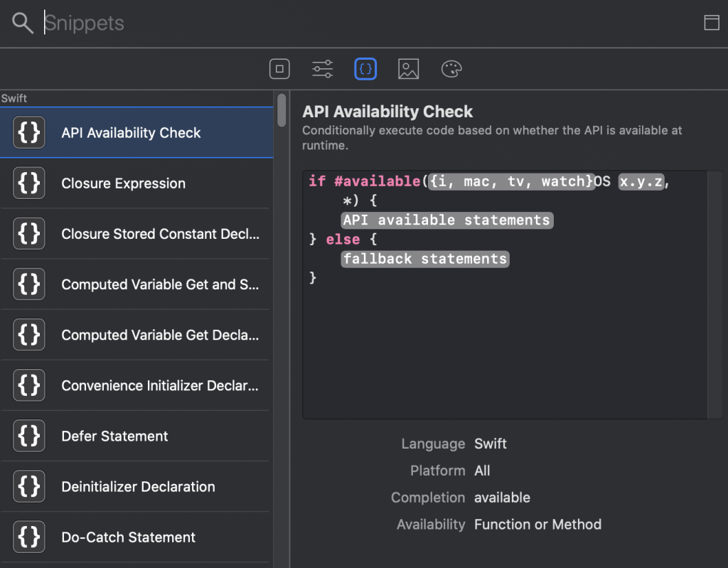Click the search magnifying glass icon
This screenshot has width=728, height=568.
23,23
